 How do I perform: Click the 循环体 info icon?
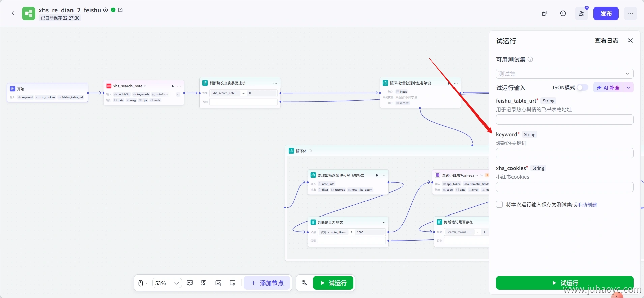(x=310, y=151)
